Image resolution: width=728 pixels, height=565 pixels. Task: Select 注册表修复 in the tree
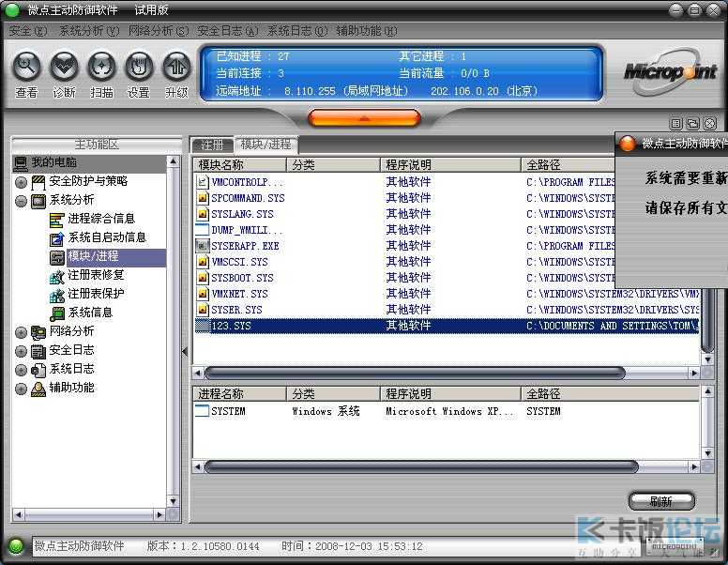coord(95,275)
